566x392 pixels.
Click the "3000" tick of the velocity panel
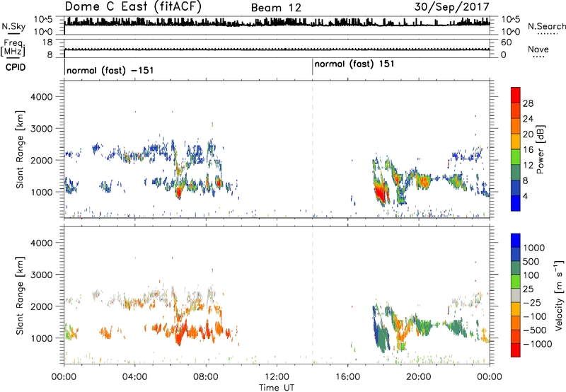coord(42,275)
